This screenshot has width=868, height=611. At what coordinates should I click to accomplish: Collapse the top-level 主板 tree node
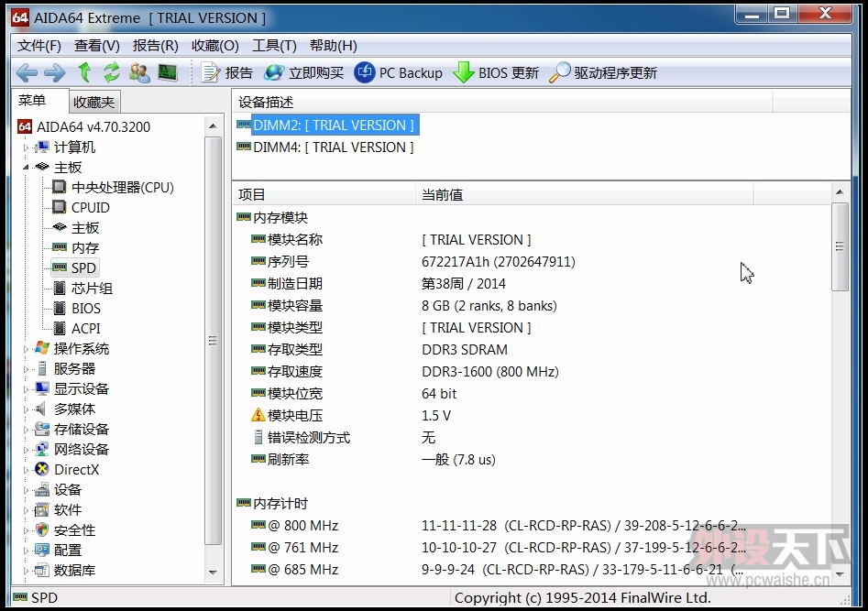click(26, 167)
